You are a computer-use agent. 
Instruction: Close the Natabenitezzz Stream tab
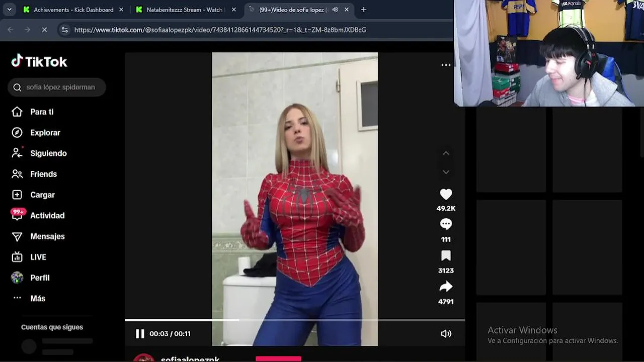click(x=234, y=10)
